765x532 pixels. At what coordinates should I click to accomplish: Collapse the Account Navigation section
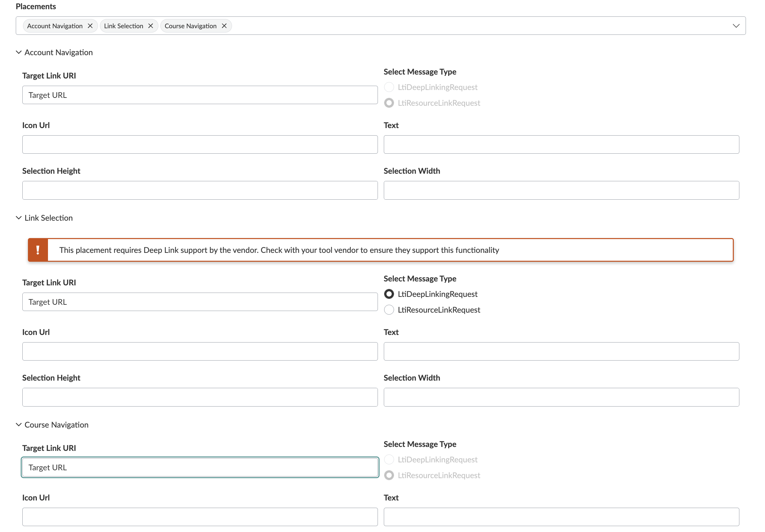point(54,52)
